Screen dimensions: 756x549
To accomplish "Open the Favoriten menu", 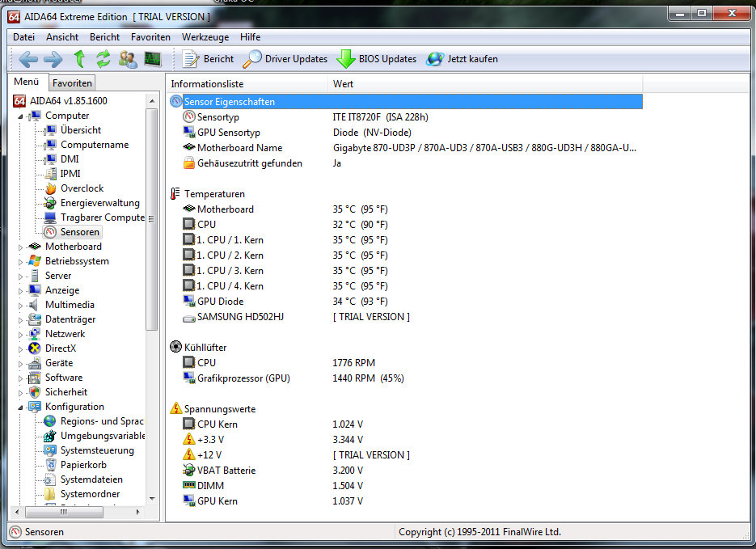I will [x=150, y=37].
